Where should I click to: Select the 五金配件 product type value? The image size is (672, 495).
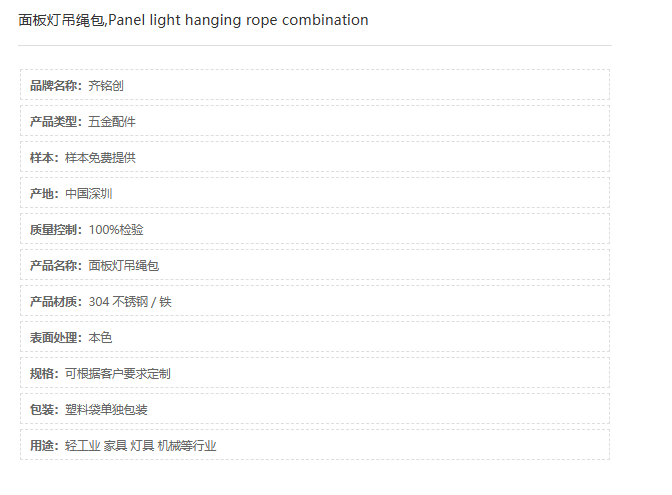[x=112, y=122]
